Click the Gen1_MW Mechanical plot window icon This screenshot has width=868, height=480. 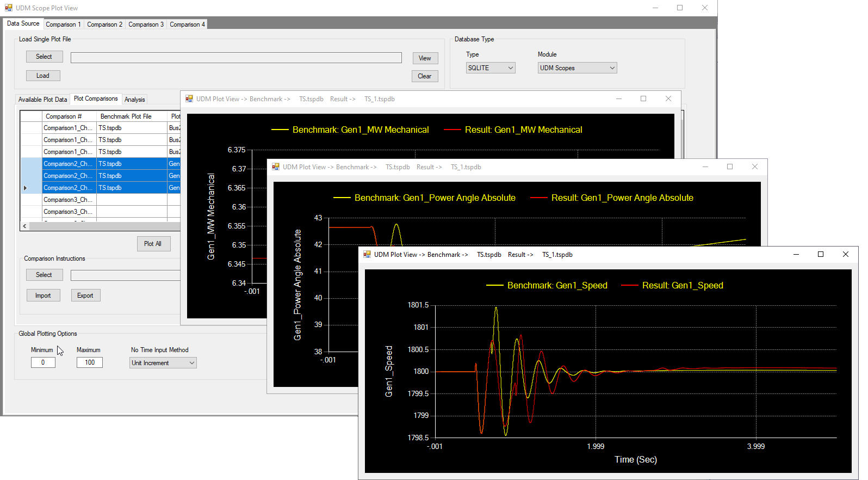pos(189,99)
